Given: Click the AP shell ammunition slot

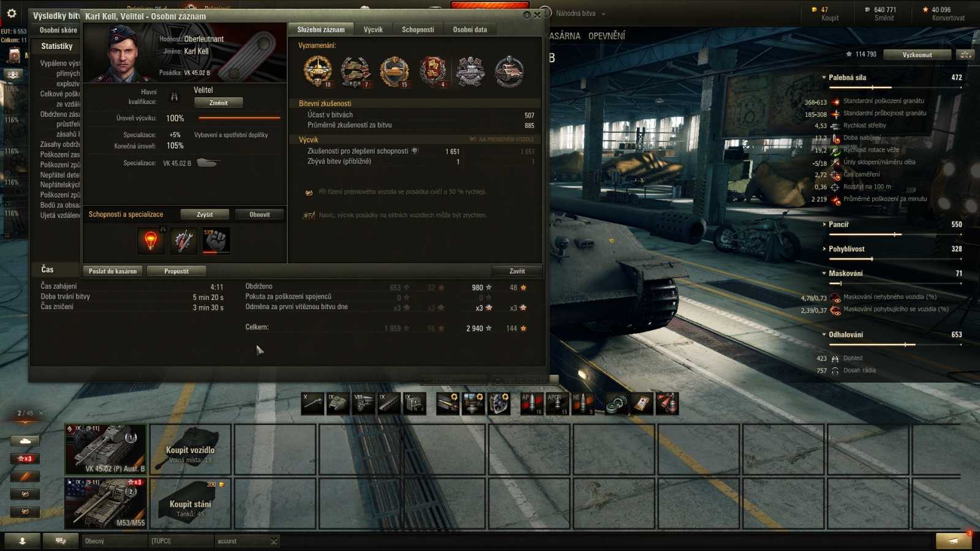Looking at the screenshot, I should pyautogui.click(x=531, y=404).
